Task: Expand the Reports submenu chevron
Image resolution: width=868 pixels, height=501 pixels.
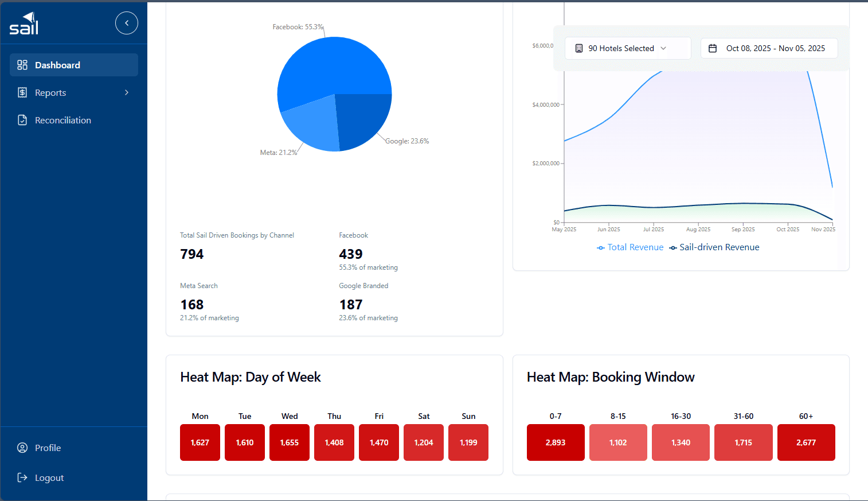Action: tap(127, 92)
